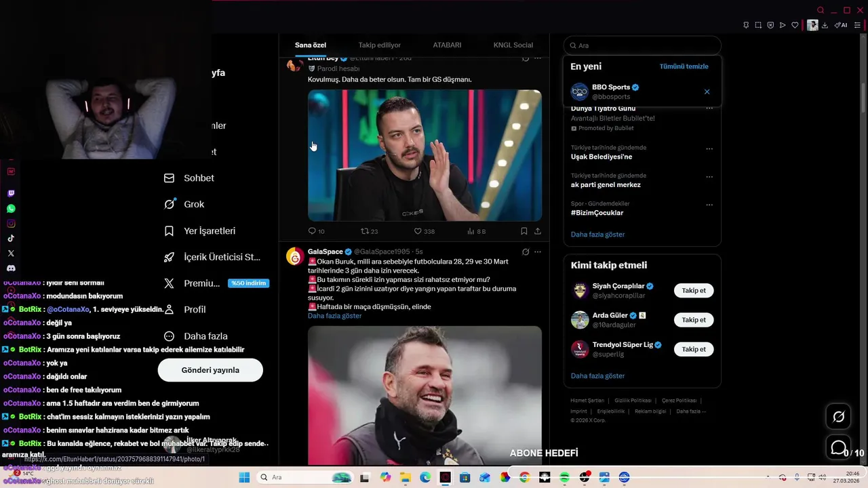Click the X search field
The height and width of the screenshot is (488, 868).
pos(642,45)
